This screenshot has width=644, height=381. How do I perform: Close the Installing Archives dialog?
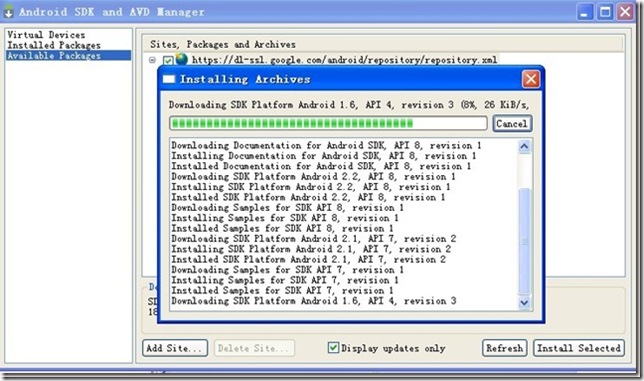point(531,79)
